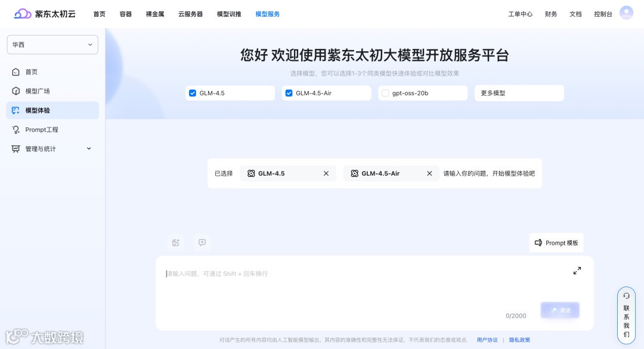Open the 用户协议 link
This screenshot has width=644, height=349.
tap(487, 340)
